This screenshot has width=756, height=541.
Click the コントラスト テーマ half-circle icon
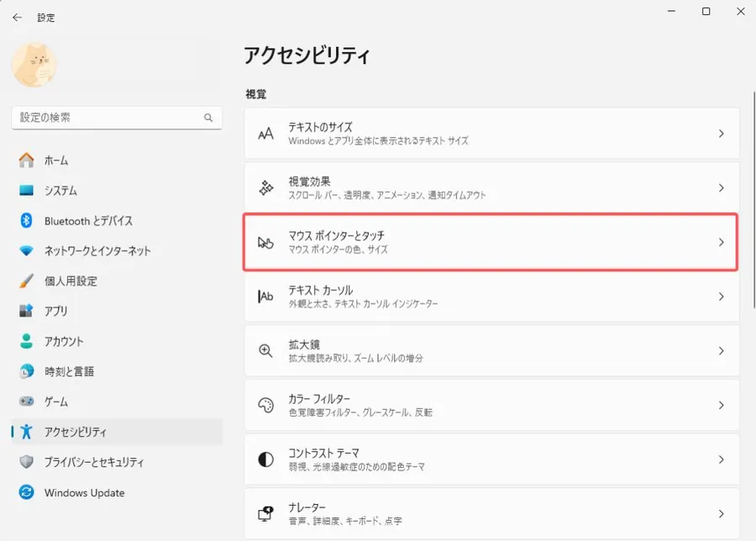(x=265, y=460)
